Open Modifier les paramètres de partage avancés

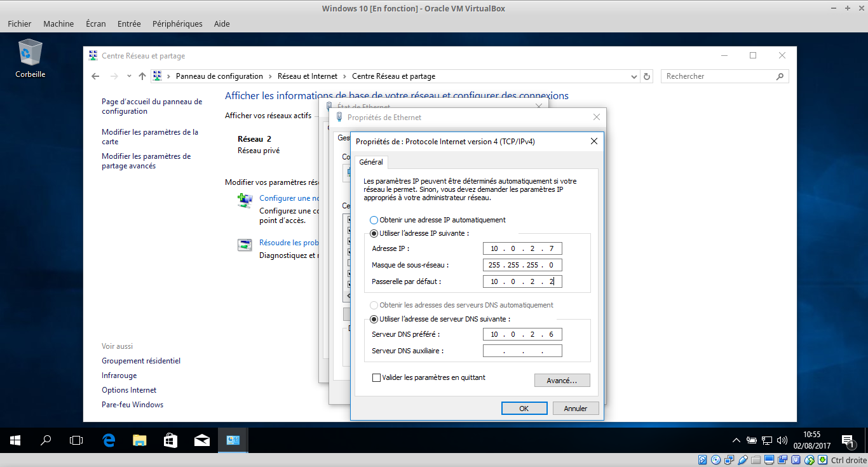pyautogui.click(x=146, y=161)
